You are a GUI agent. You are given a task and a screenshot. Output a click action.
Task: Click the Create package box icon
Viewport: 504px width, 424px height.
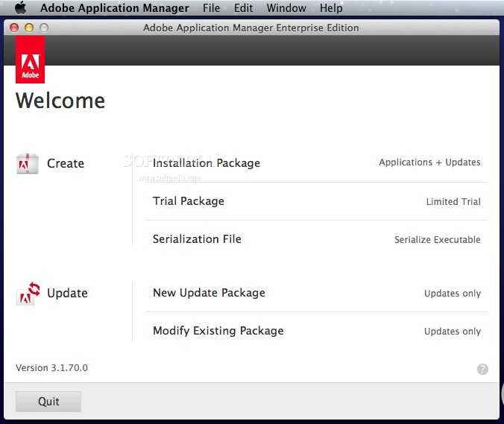(28, 164)
